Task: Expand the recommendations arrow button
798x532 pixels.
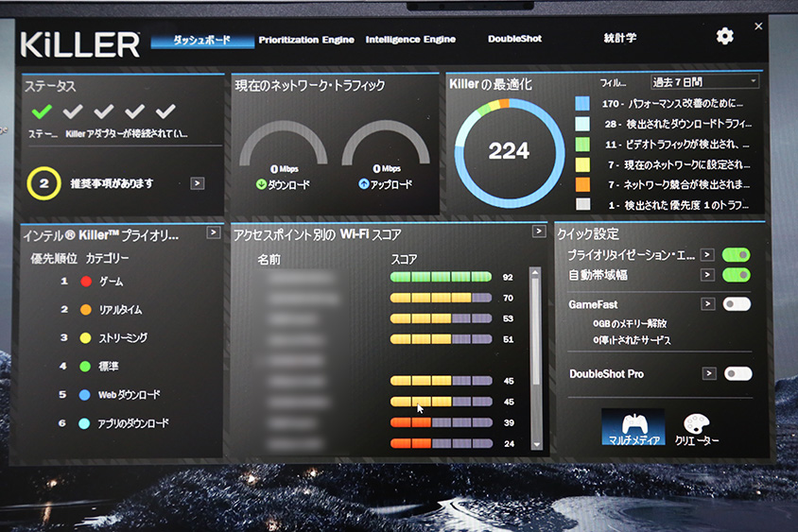Action: point(198,183)
